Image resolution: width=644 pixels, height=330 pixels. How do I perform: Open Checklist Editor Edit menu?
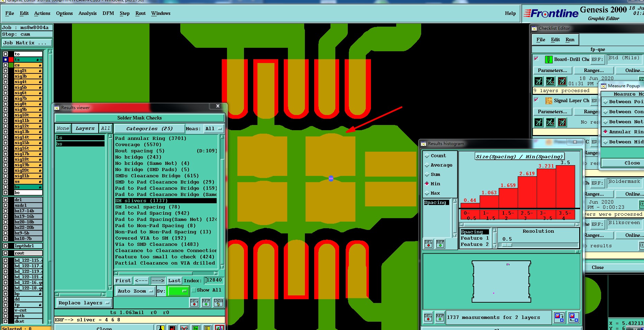555,39
